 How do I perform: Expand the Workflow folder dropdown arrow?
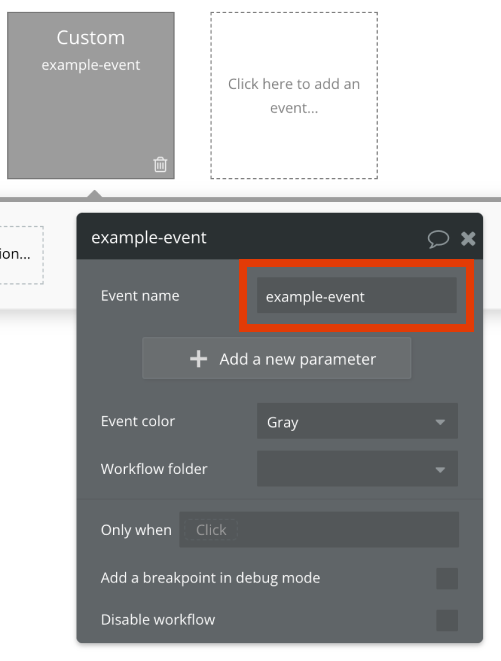pyautogui.click(x=440, y=470)
